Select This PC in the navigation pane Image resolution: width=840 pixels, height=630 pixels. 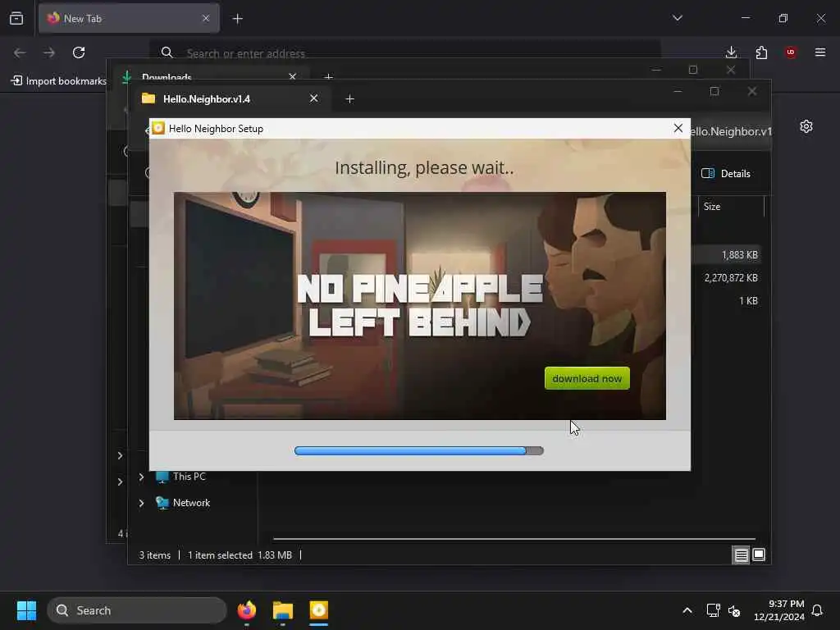[x=181, y=477]
